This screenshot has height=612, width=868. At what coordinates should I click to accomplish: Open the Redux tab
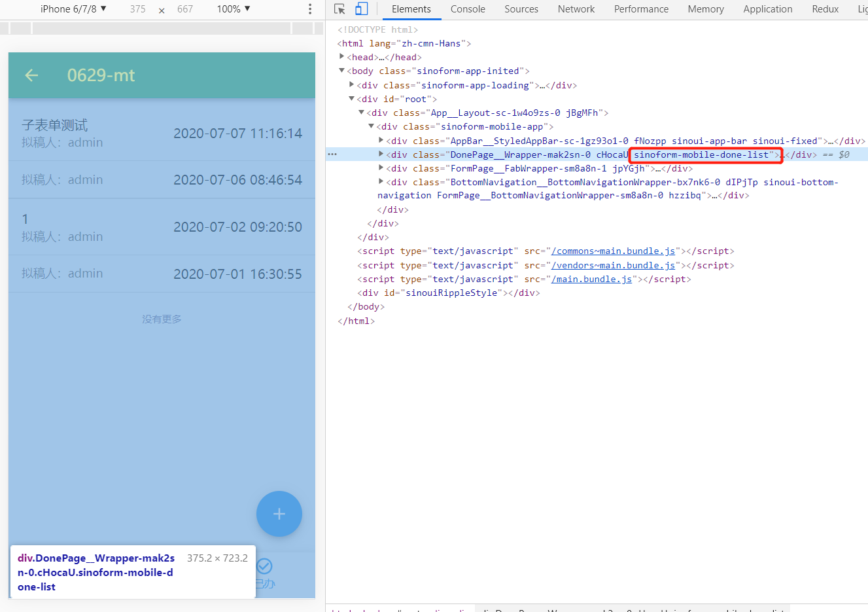coord(825,9)
